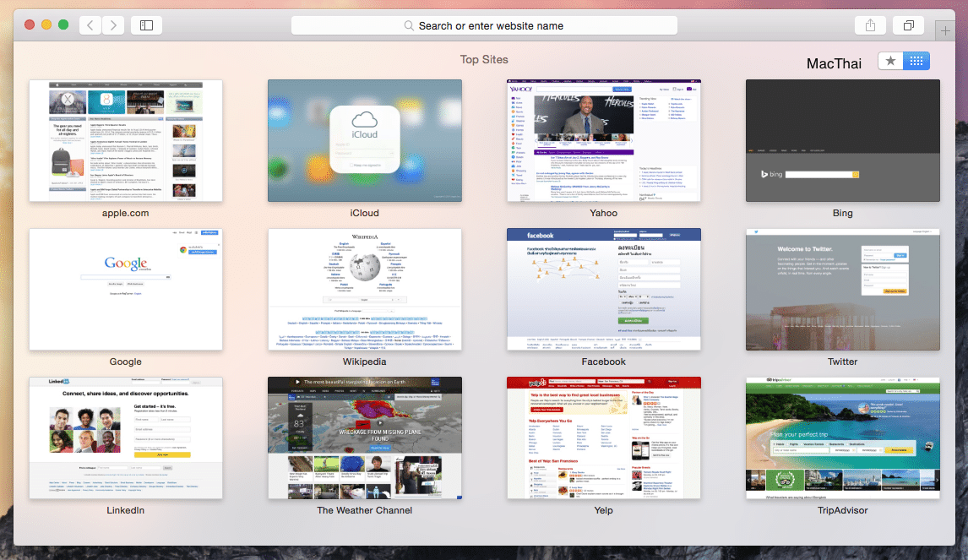The width and height of the screenshot is (968, 560).
Task: Click "The Weather Channel" caption text
Action: point(364,510)
